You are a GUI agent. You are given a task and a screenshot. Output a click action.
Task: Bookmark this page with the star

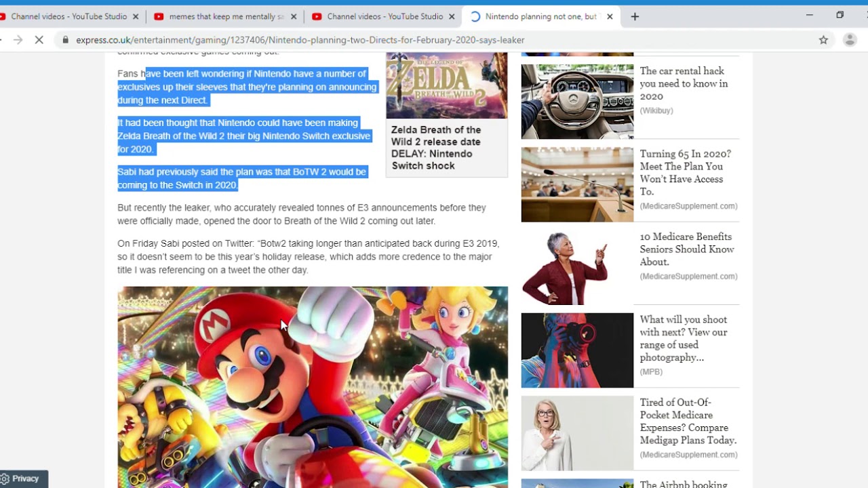point(823,40)
